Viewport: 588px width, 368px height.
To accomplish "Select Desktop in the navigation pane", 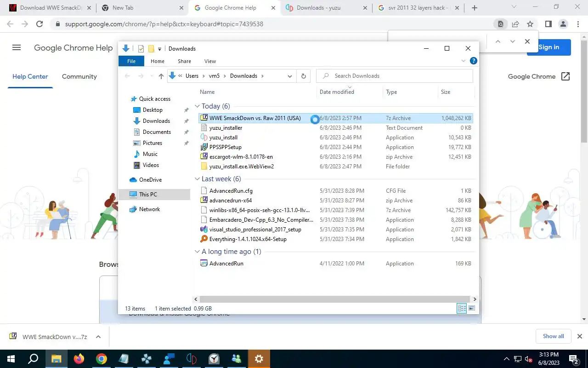I will (153, 110).
